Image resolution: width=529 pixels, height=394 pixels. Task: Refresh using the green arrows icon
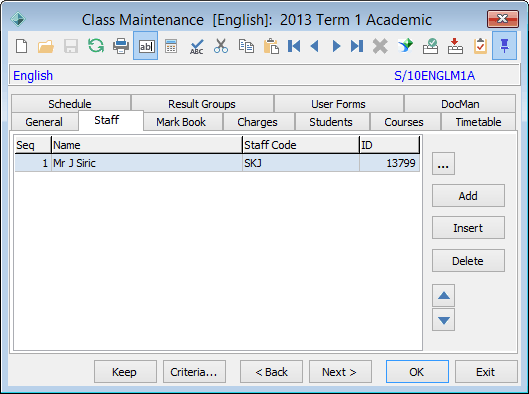click(96, 46)
